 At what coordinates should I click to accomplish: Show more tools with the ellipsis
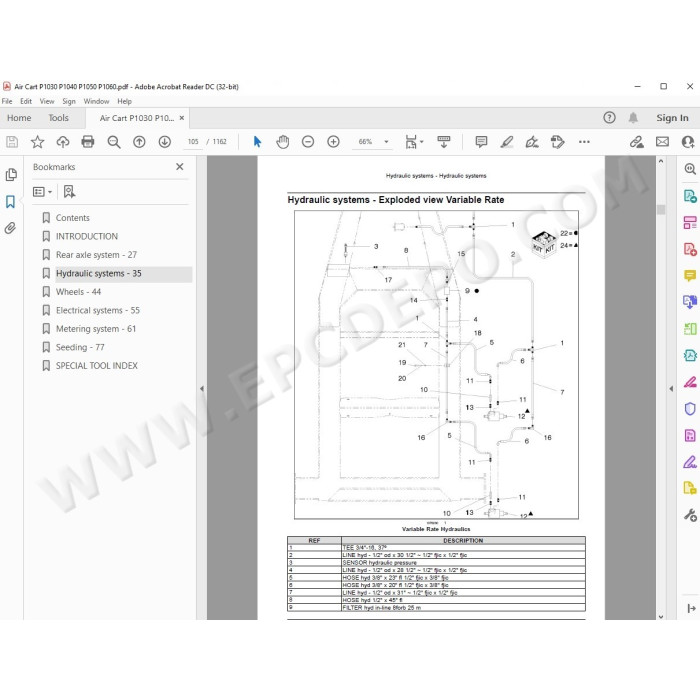(584, 142)
